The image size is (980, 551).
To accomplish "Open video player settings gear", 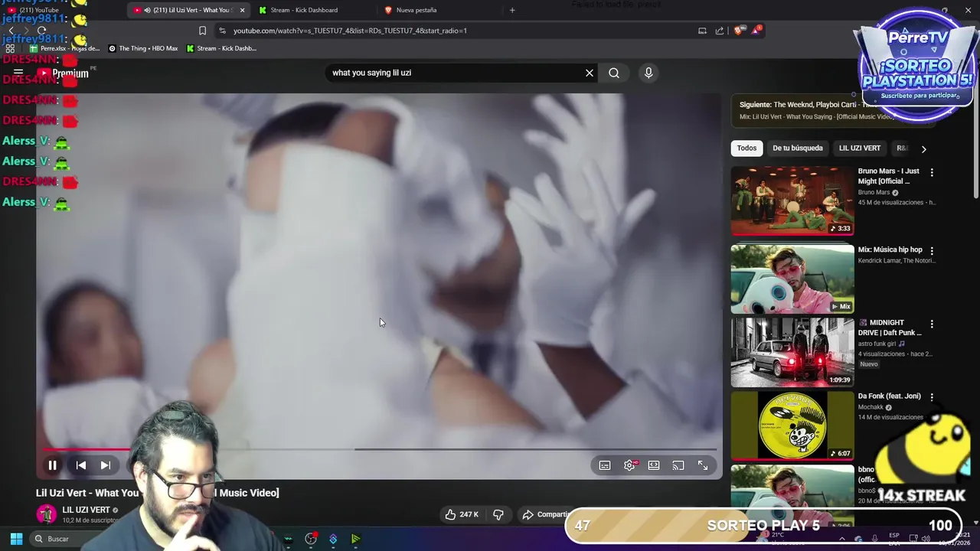I will click(x=629, y=465).
